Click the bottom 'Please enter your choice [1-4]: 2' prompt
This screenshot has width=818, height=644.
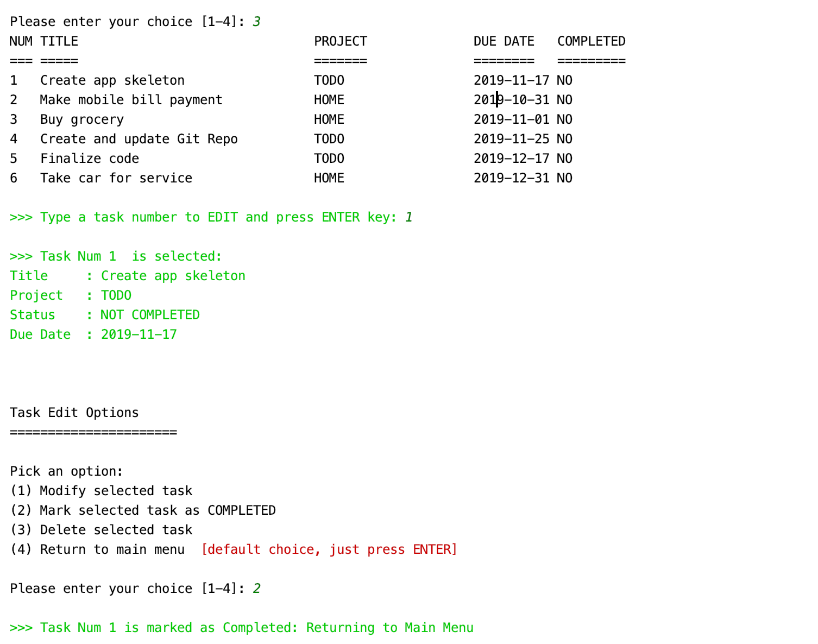(x=135, y=589)
